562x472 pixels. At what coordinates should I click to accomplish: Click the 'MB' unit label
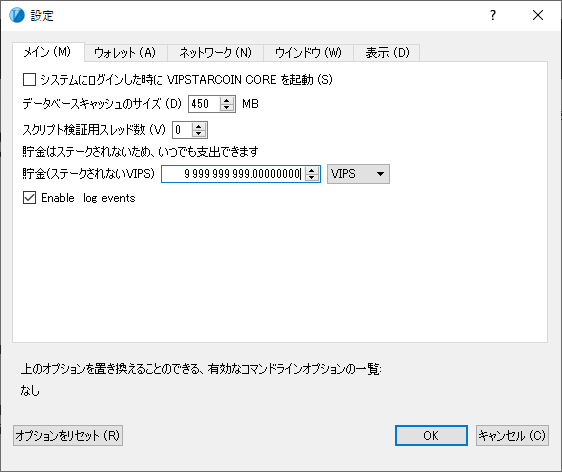250,104
